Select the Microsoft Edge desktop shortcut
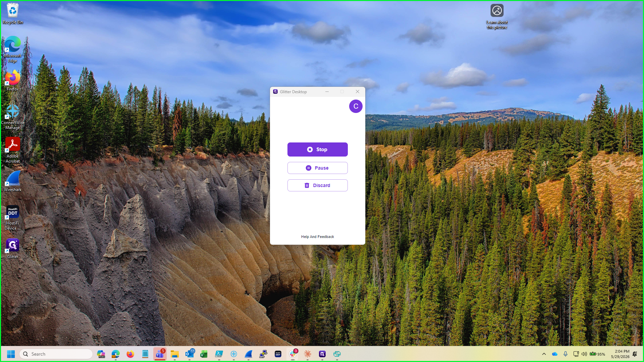Viewport: 644px width, 362px height. pos(13,49)
